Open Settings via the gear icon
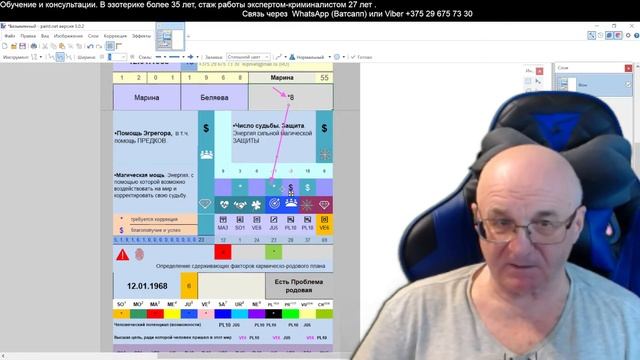Screen dimensions: 640x360 628,36
